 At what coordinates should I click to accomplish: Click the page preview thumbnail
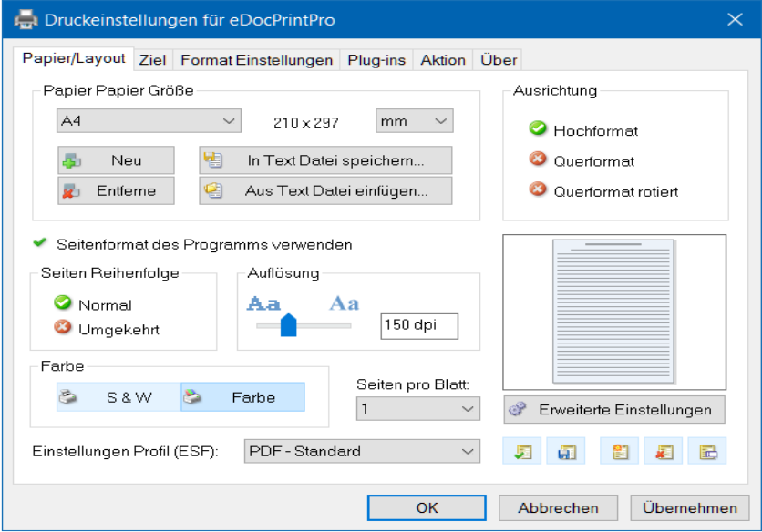coord(613,312)
